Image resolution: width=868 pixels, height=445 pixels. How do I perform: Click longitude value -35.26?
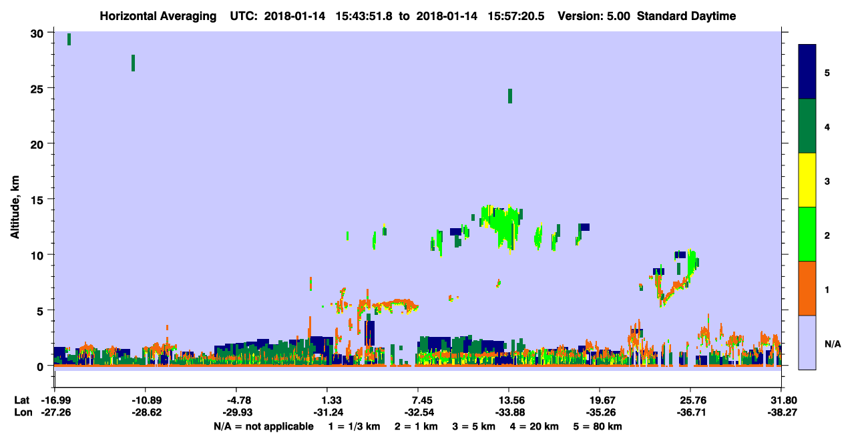click(x=600, y=412)
